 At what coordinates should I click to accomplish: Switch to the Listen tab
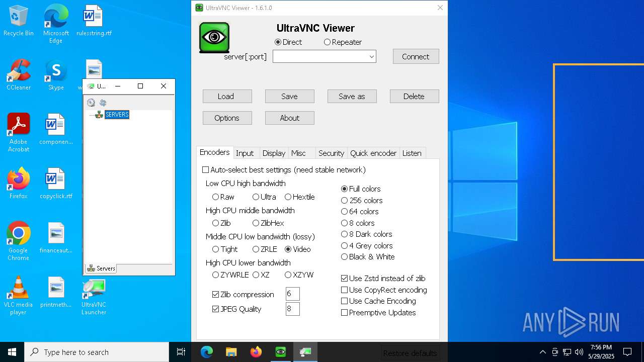tap(412, 153)
